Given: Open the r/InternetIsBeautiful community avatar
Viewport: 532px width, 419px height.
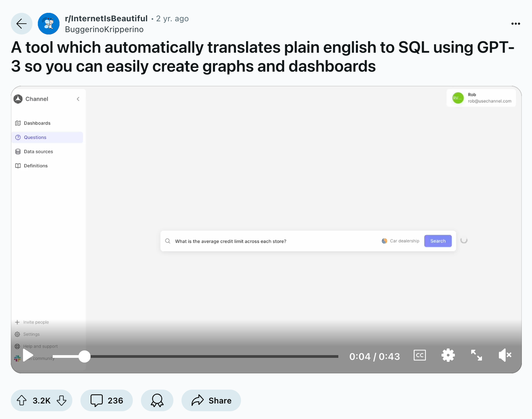Looking at the screenshot, I should pyautogui.click(x=49, y=24).
